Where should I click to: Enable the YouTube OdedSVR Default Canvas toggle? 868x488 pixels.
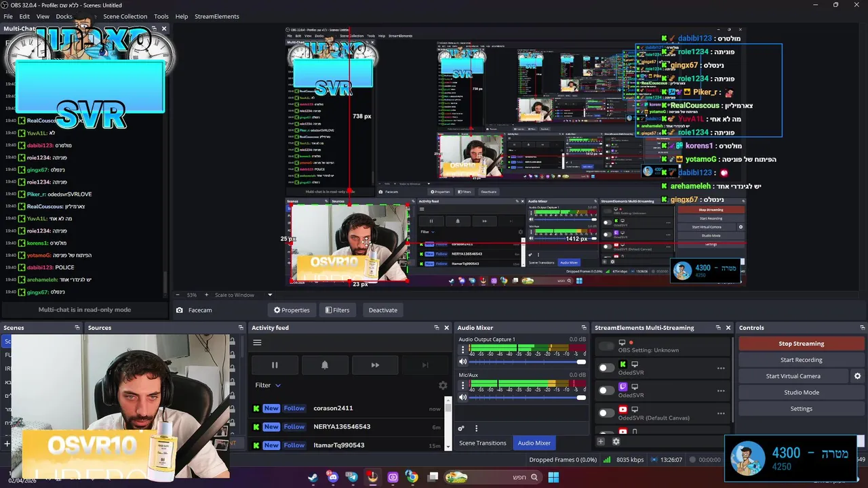tap(606, 413)
